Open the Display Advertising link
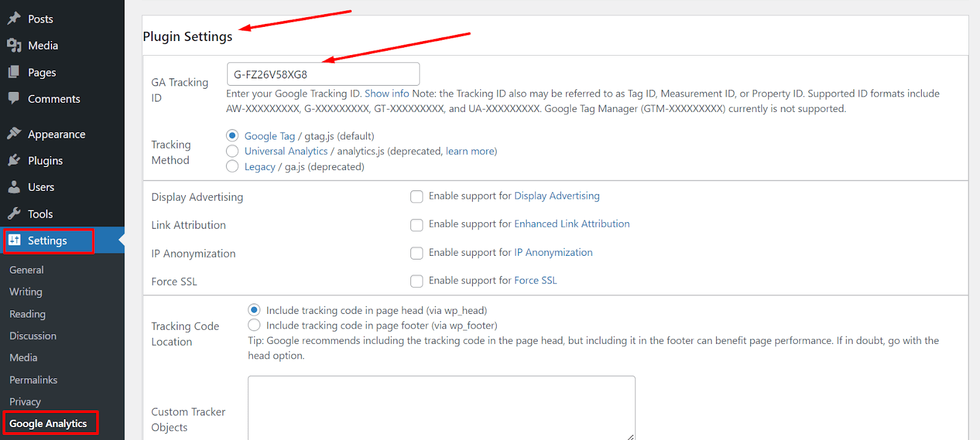This screenshot has width=980, height=440. (557, 196)
